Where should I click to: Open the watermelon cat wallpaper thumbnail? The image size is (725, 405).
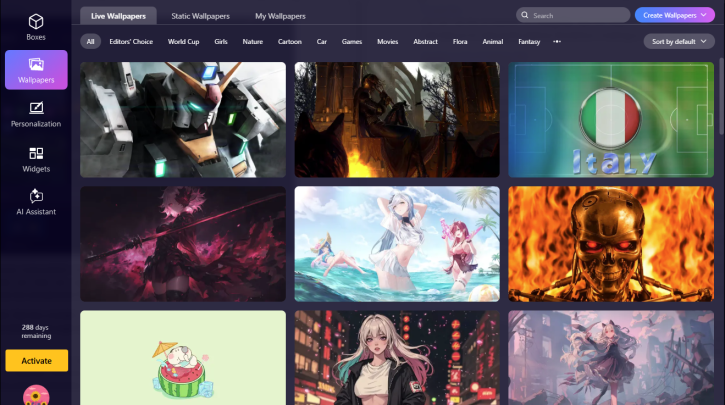point(183,358)
